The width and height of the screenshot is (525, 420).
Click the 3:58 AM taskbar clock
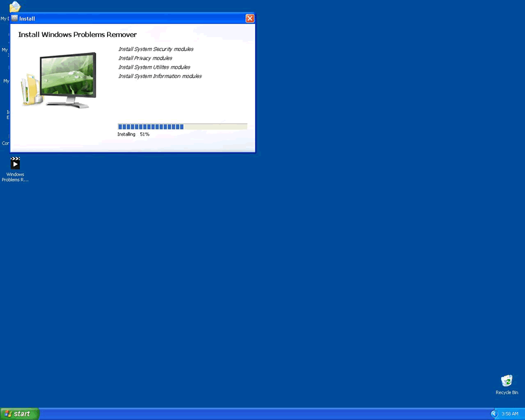[510, 413]
